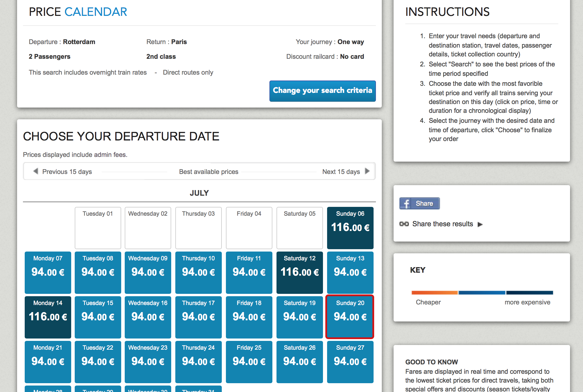Choose Saturday 12 departure date
This screenshot has height=392, width=583.
[x=299, y=272]
